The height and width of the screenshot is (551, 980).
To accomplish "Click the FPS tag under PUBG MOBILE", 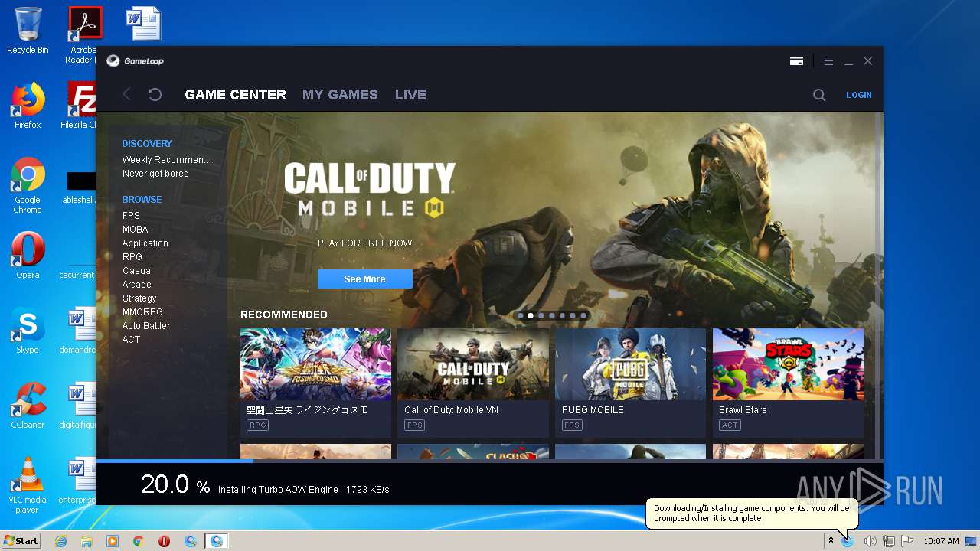I will [572, 425].
